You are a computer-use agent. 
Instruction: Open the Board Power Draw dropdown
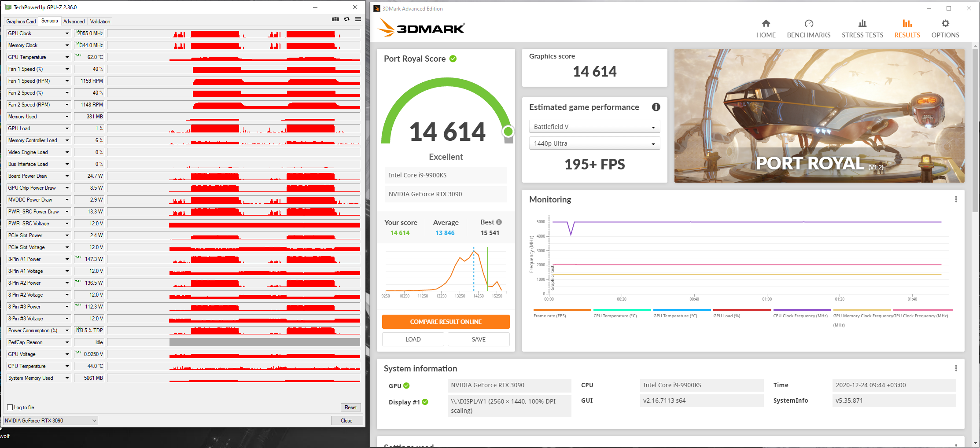coord(67,176)
